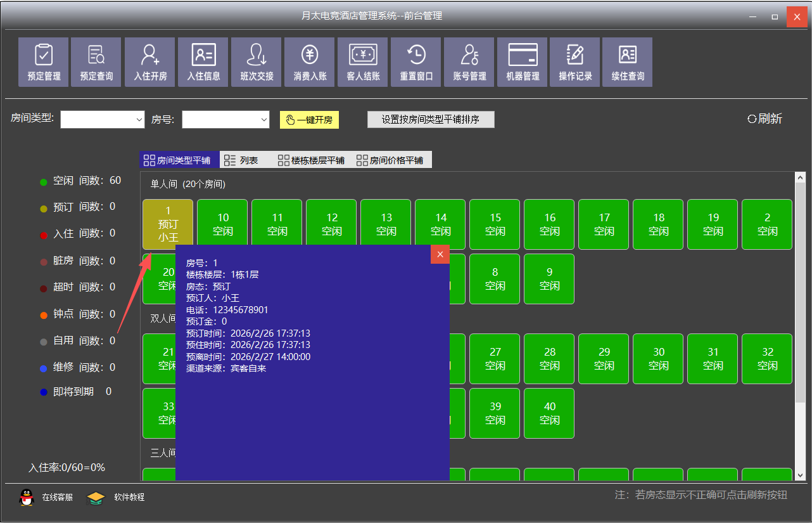Image resolution: width=812 pixels, height=523 pixels.
Task: Open 操作记录 operation log
Action: [575, 61]
